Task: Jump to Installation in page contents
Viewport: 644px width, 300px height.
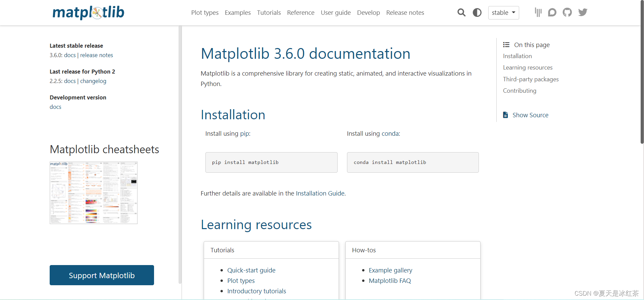Action: point(517,56)
